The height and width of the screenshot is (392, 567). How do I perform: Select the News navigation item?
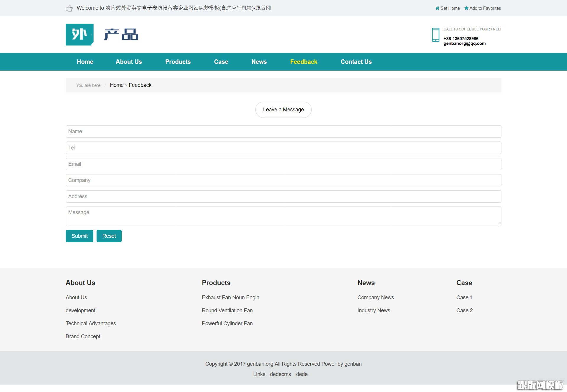(x=259, y=62)
